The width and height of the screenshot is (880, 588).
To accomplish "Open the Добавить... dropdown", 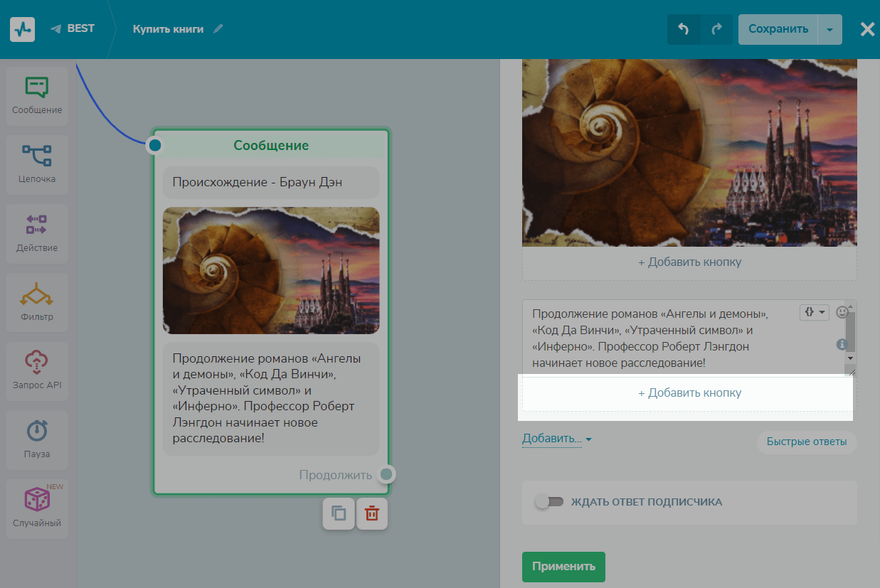I will (556, 439).
